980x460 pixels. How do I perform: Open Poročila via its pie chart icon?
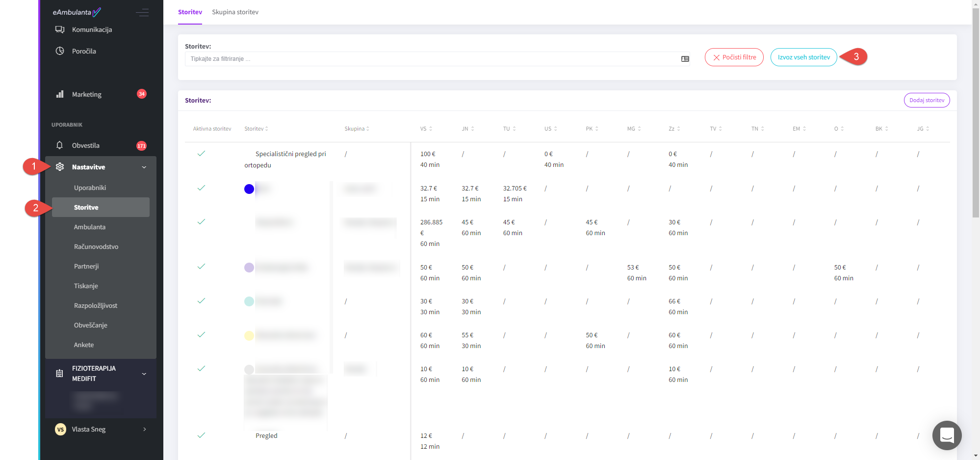[60, 51]
